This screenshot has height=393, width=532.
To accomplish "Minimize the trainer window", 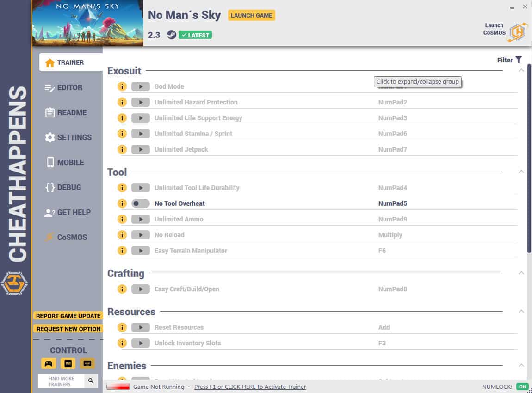I will (512, 7).
